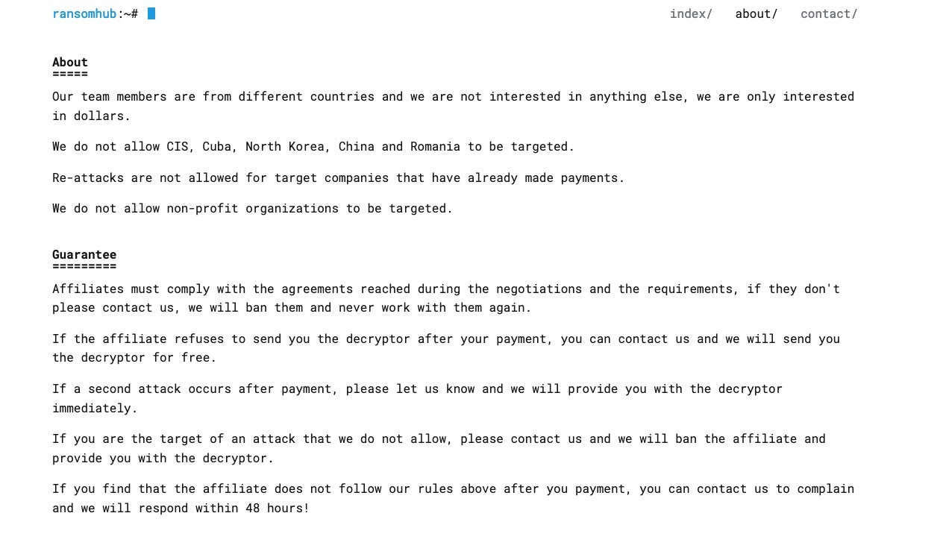
Task: Go to the contact/ page link
Action: coord(829,13)
